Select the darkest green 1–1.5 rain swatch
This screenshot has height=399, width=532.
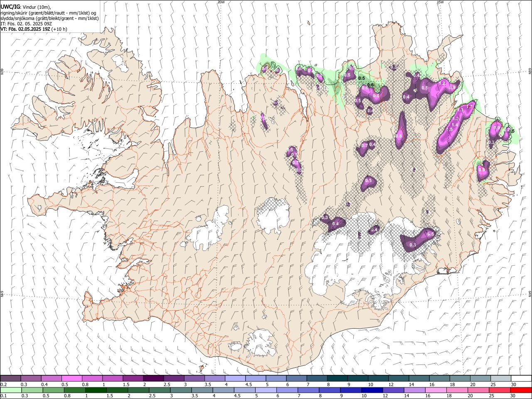[x=96, y=390]
